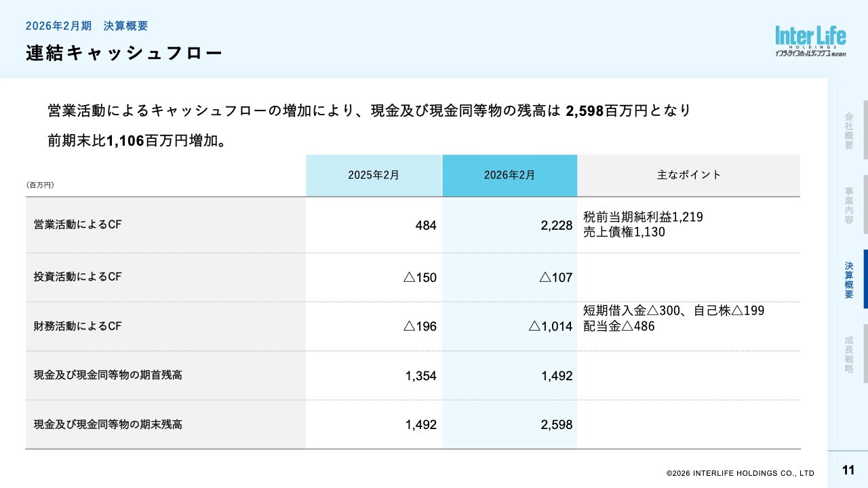
Task: Click the 財務活動によるCF row label
Action: [77, 326]
